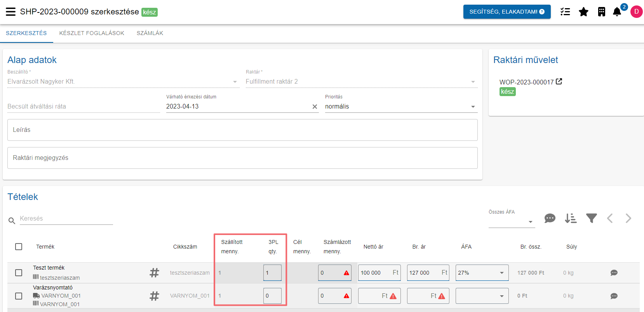Open comment bubble on Teszt termék row
This screenshot has width=644, height=312.
(x=614, y=273)
